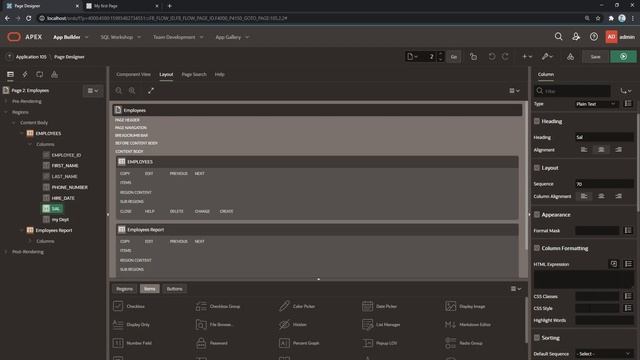This screenshot has width=640, height=360.
Task: Expand the Post-Rendering tree node
Action: tap(6, 252)
